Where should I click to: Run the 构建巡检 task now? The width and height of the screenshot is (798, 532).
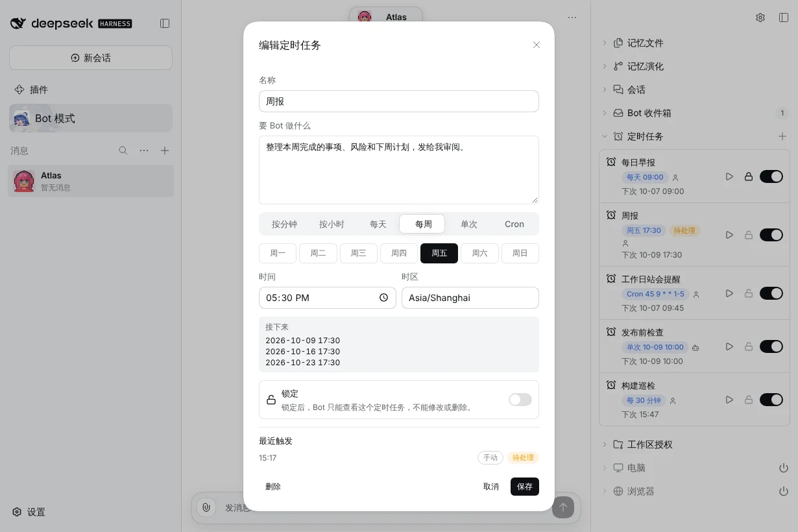coord(729,400)
